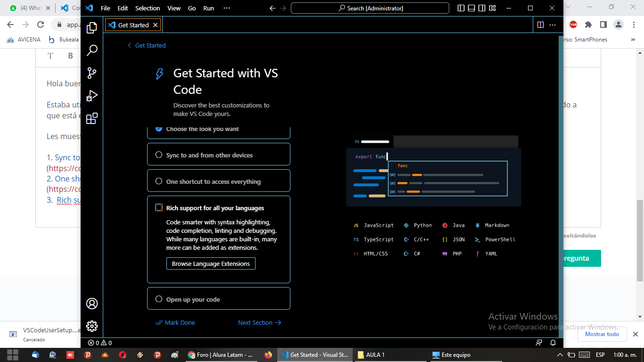
Task: Expand the 'Sync to and from other devices' step
Action: click(x=219, y=155)
